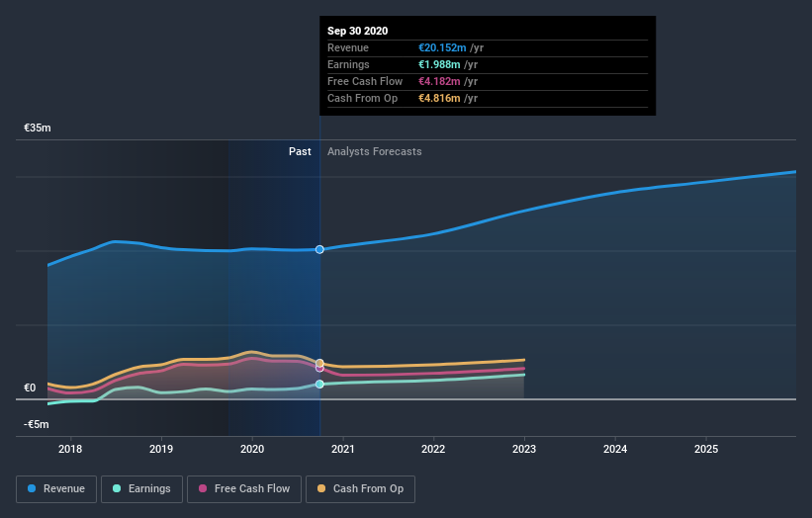Click the €4.182m free cash flow value

[439, 81]
